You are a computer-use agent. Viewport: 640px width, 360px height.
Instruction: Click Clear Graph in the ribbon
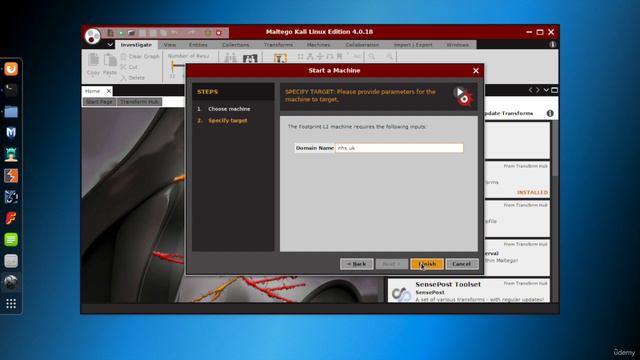[x=140, y=56]
